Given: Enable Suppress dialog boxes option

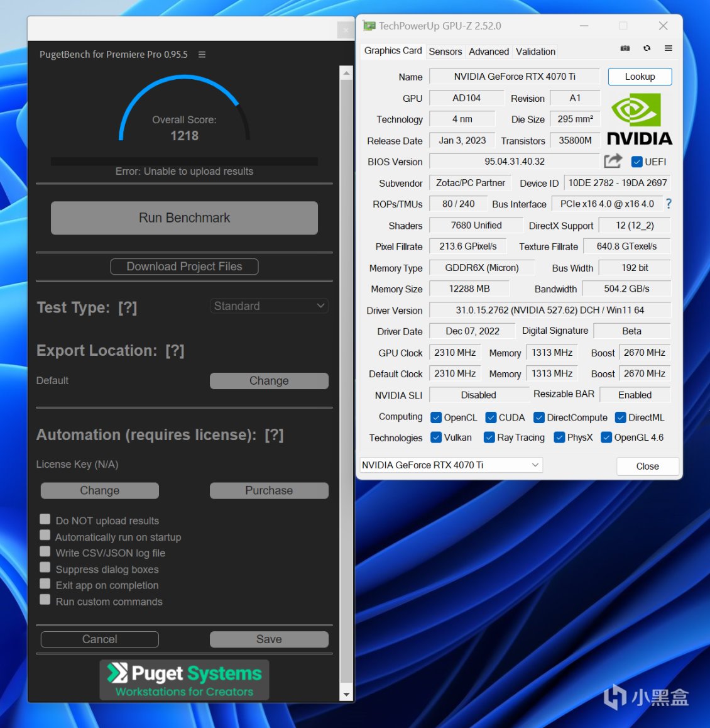Looking at the screenshot, I should tap(45, 567).
